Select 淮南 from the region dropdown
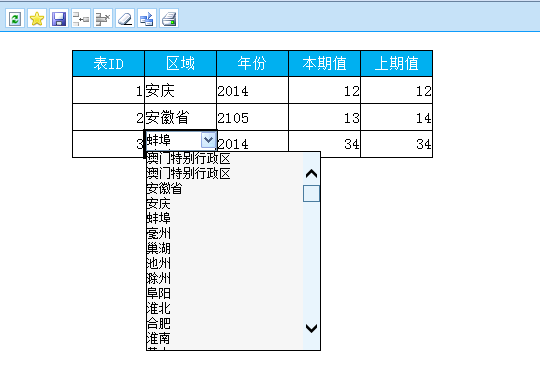Screen dimensions: 540x376 pos(158,338)
